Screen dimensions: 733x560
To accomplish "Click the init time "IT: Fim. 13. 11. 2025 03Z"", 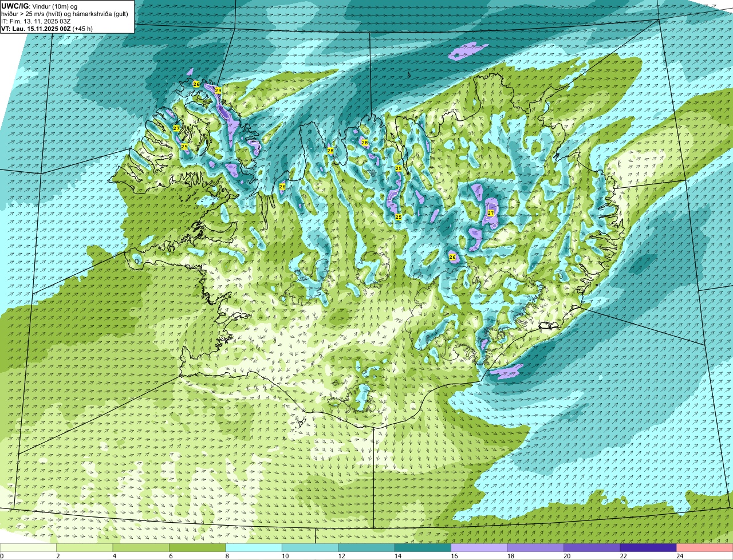I will (36, 21).
